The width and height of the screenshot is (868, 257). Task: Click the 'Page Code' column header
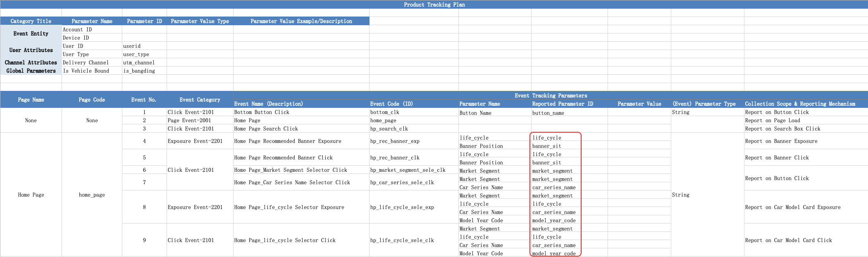click(92, 100)
